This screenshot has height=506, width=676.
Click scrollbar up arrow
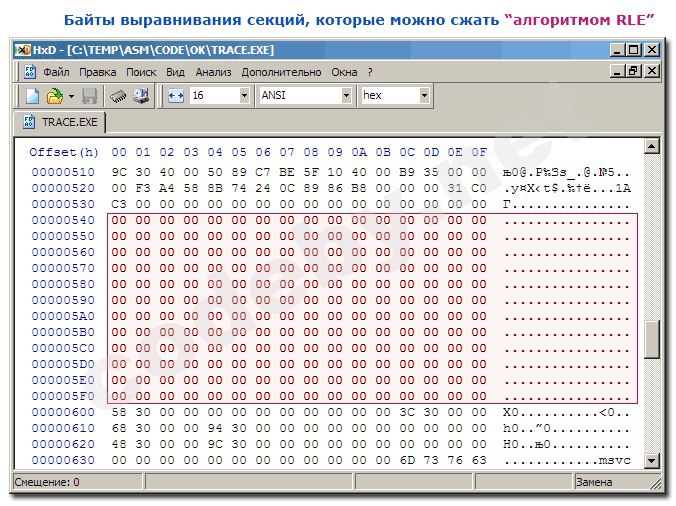coord(651,147)
